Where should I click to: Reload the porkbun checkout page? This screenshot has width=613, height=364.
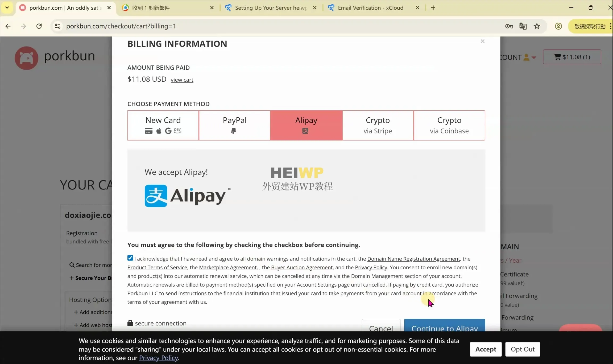[39, 26]
